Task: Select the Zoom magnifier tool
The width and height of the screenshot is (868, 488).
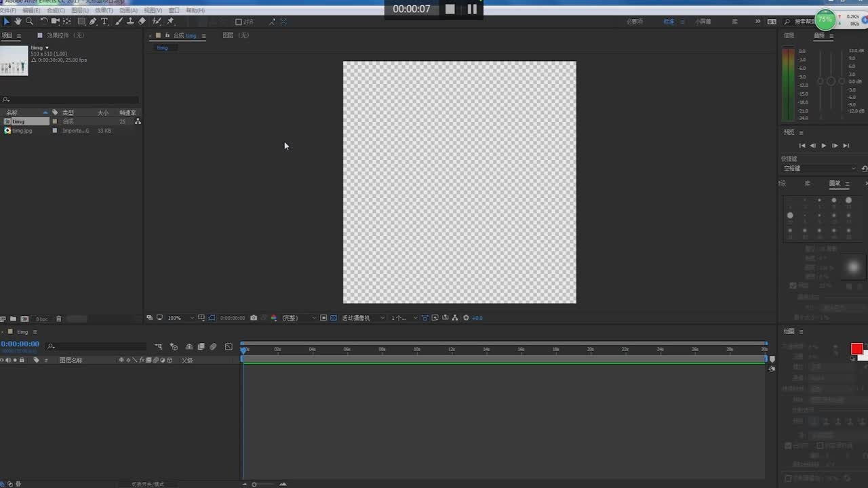Action: [29, 22]
